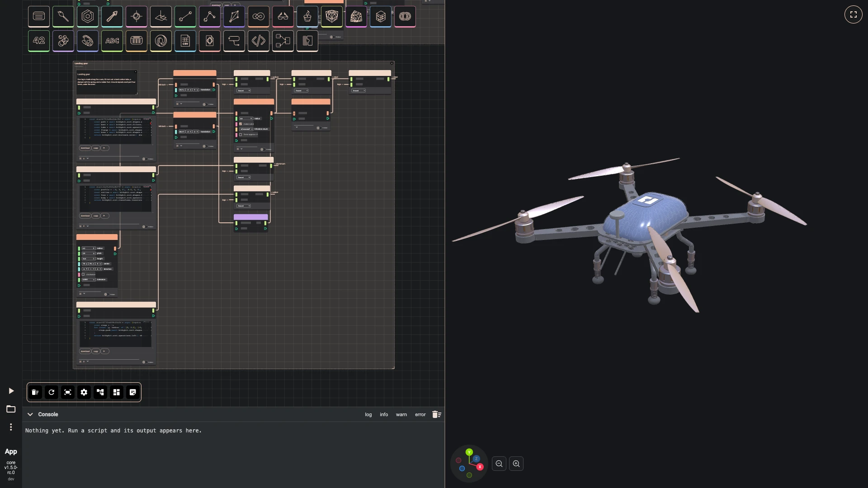
Task: Open dropdown on the aluminium material node
Action: click(244, 177)
